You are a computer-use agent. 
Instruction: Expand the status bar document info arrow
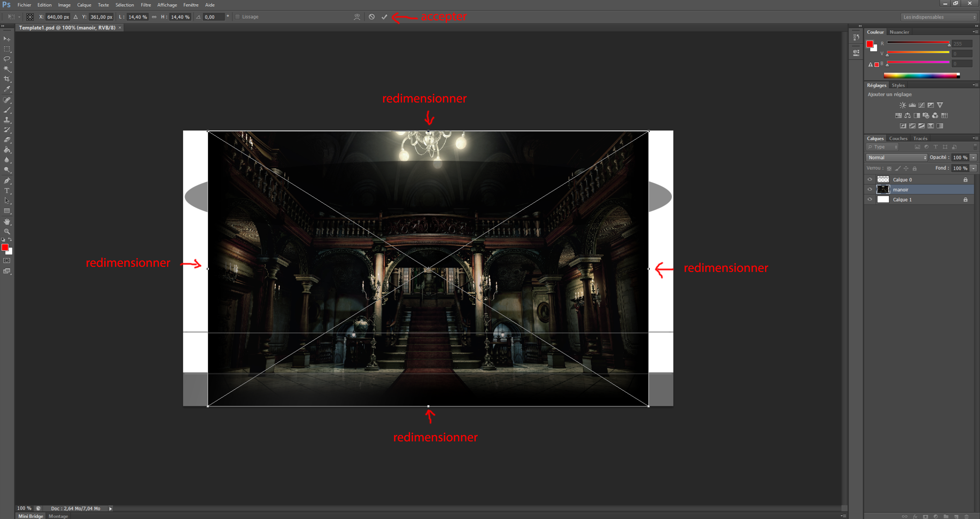pyautogui.click(x=111, y=508)
